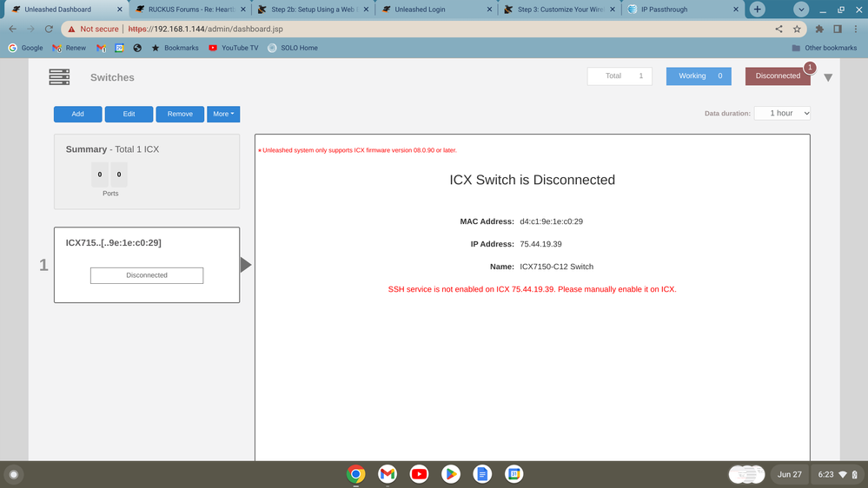The height and width of the screenshot is (488, 868).
Task: Open a new browser tab
Action: pos(758,10)
